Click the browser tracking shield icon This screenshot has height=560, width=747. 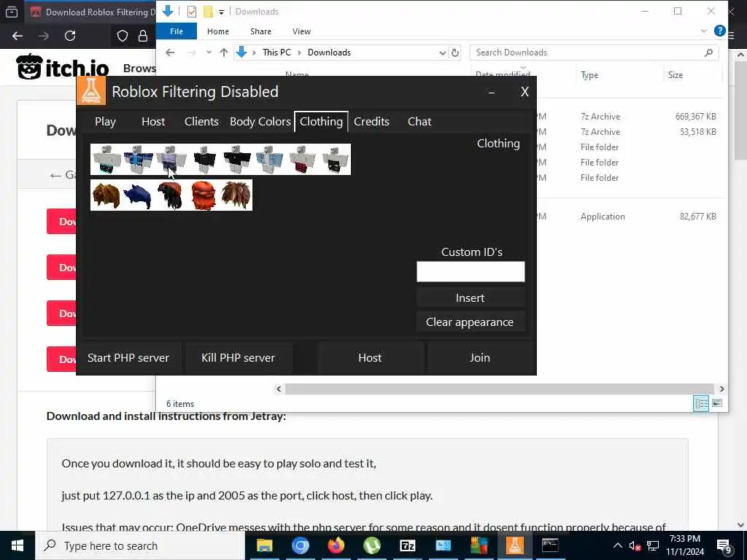click(123, 36)
